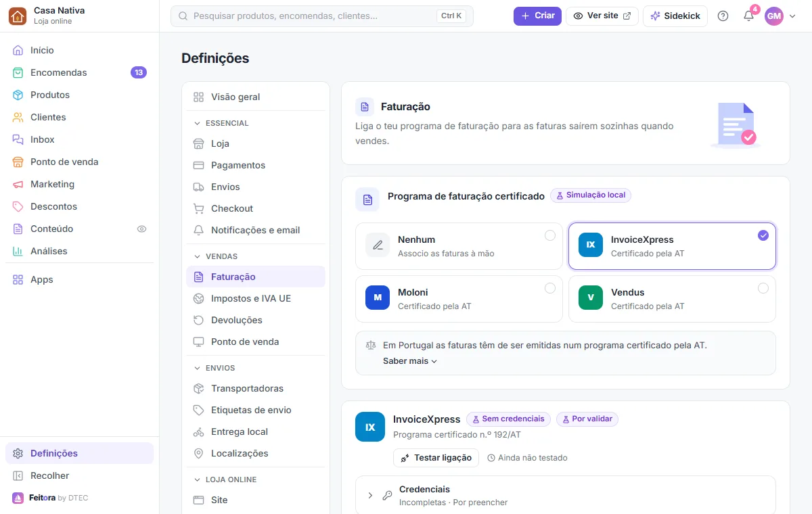The width and height of the screenshot is (812, 514).
Task: Open notifications bell icon
Action: tap(748, 16)
